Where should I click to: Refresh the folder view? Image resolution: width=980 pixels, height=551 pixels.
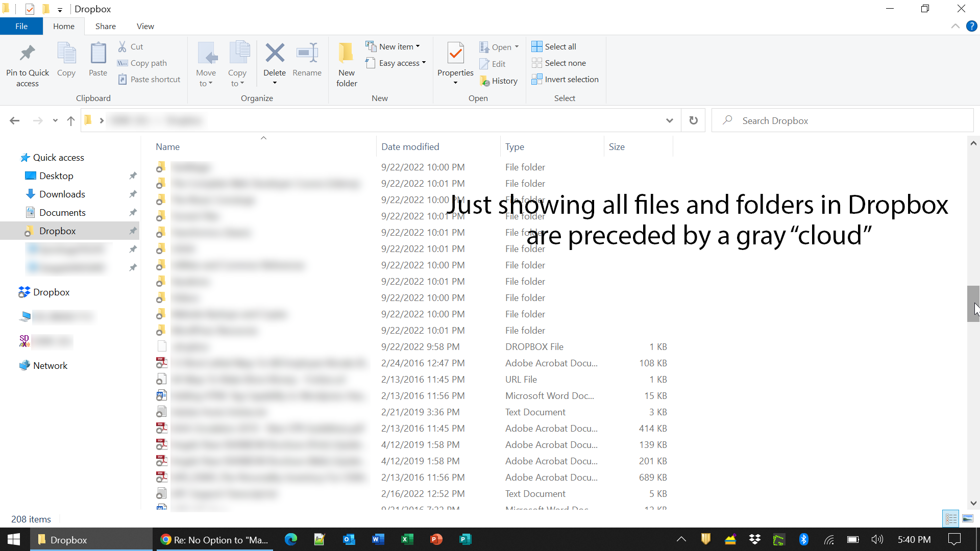pyautogui.click(x=693, y=120)
